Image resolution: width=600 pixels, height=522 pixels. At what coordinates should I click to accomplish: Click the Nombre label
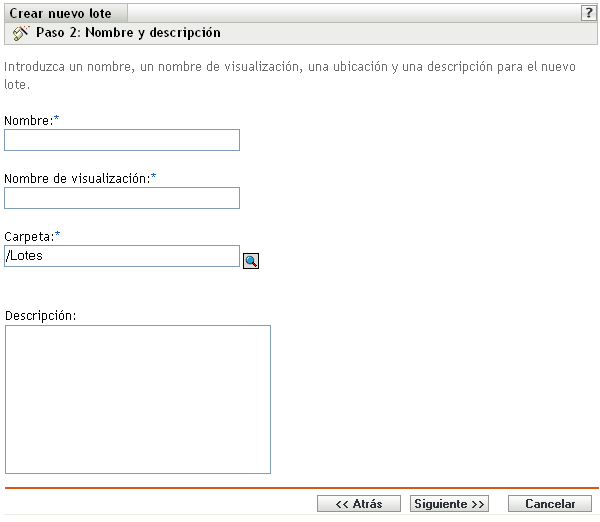click(x=29, y=121)
